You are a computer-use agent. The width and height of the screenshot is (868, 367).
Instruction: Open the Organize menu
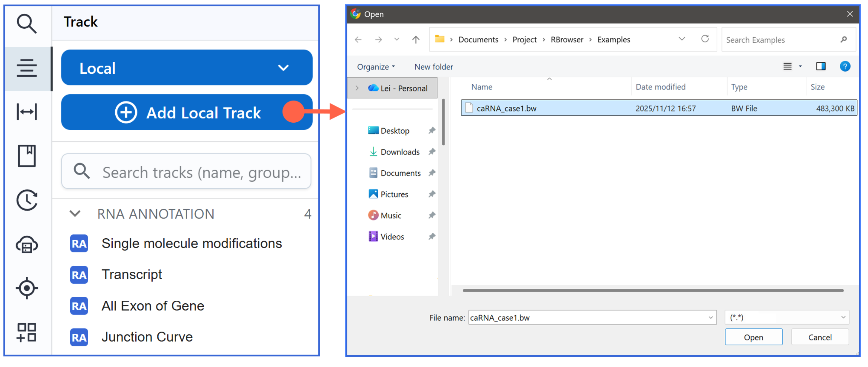click(375, 67)
